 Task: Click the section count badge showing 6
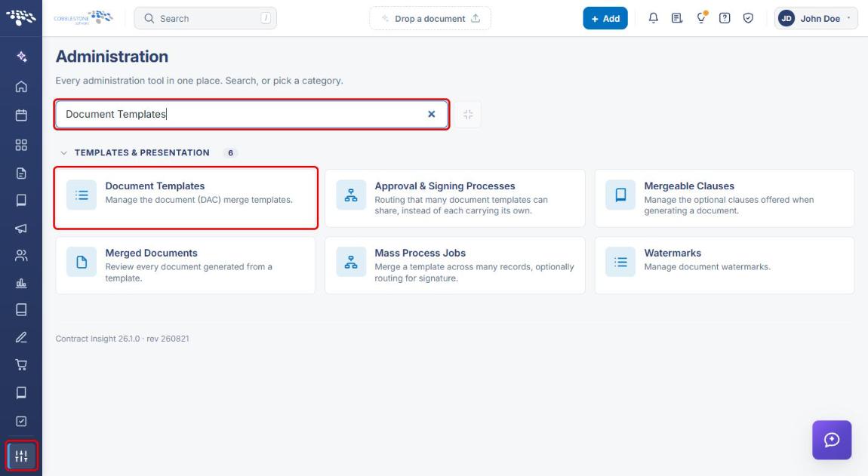pos(230,153)
